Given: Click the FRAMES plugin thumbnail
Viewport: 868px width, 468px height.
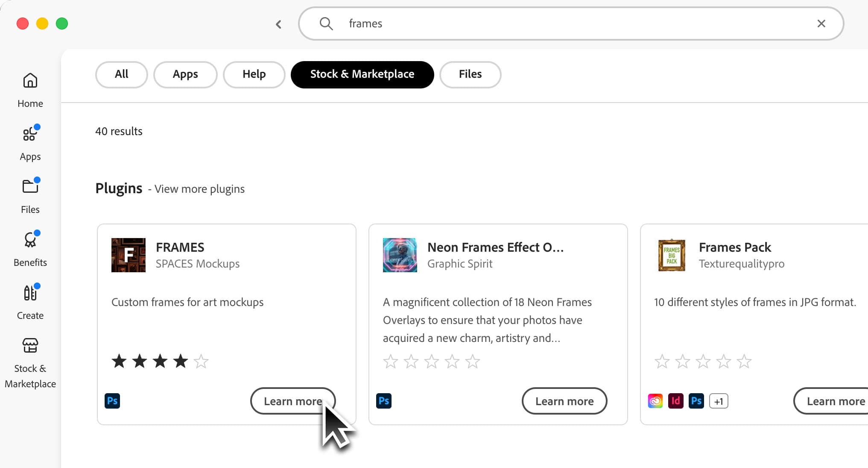Looking at the screenshot, I should 129,255.
